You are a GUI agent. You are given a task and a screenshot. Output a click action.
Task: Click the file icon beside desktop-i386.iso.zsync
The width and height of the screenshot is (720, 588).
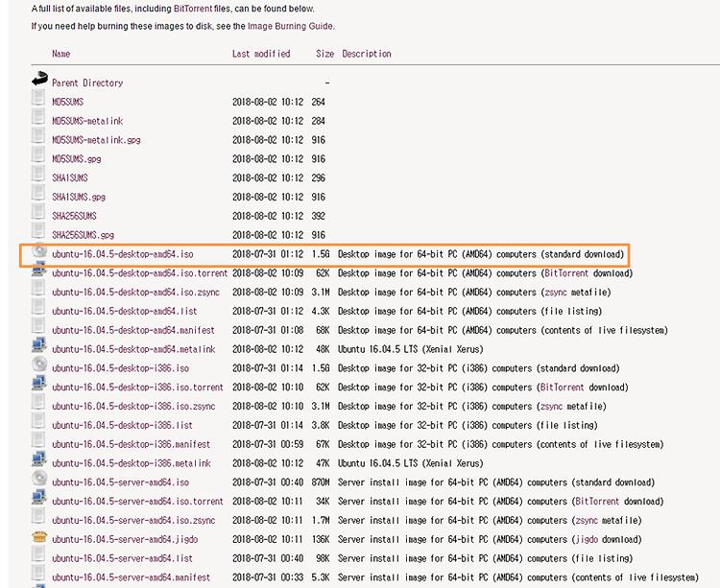click(38, 402)
